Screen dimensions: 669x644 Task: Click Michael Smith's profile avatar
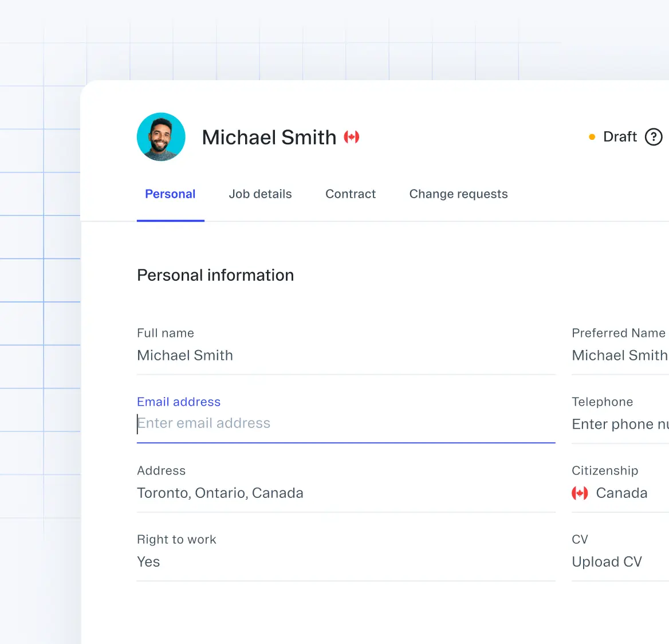161,137
